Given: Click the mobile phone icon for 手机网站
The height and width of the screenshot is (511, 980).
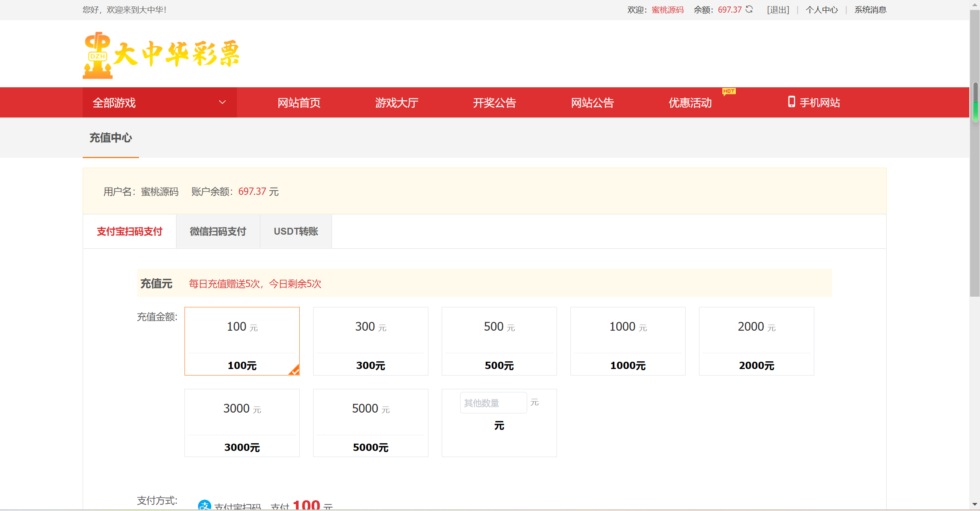Looking at the screenshot, I should click(x=791, y=102).
